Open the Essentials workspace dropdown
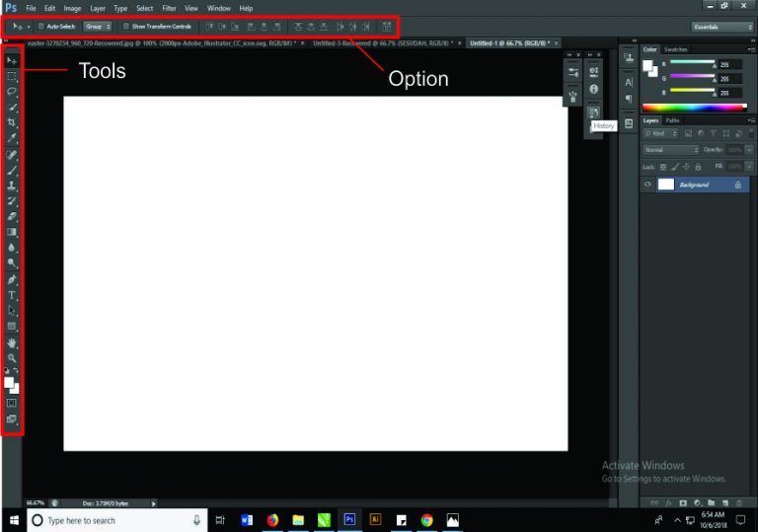758x532 pixels. pos(722,27)
